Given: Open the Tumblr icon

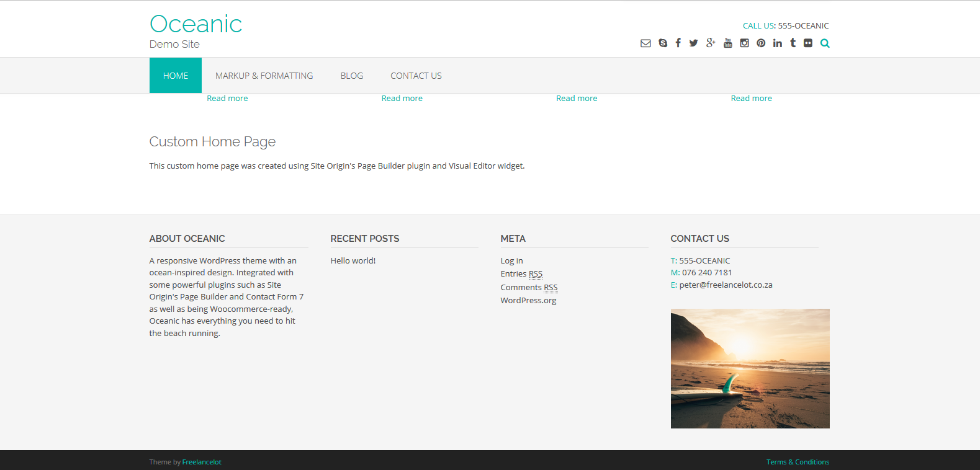Looking at the screenshot, I should pos(793,43).
